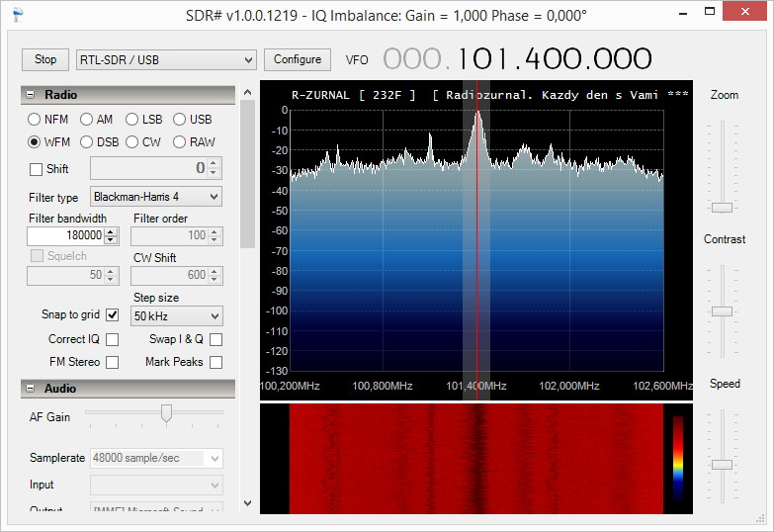This screenshot has width=774, height=532.
Task: Select the NFM demodulation mode
Action: [35, 120]
